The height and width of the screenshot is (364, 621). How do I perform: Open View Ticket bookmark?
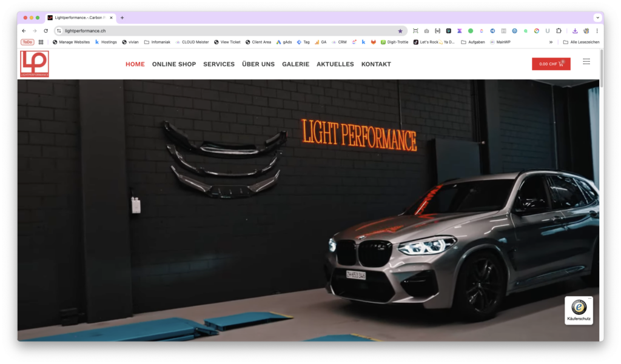click(x=227, y=42)
